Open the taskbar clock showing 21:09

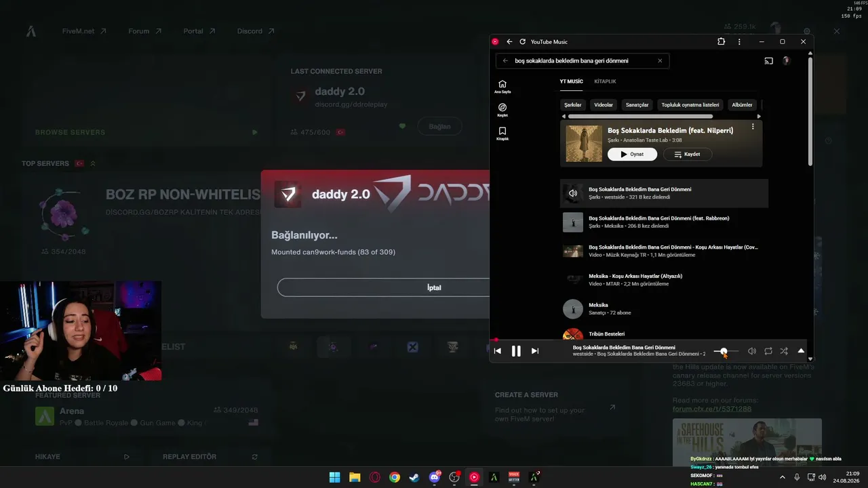pos(847,477)
